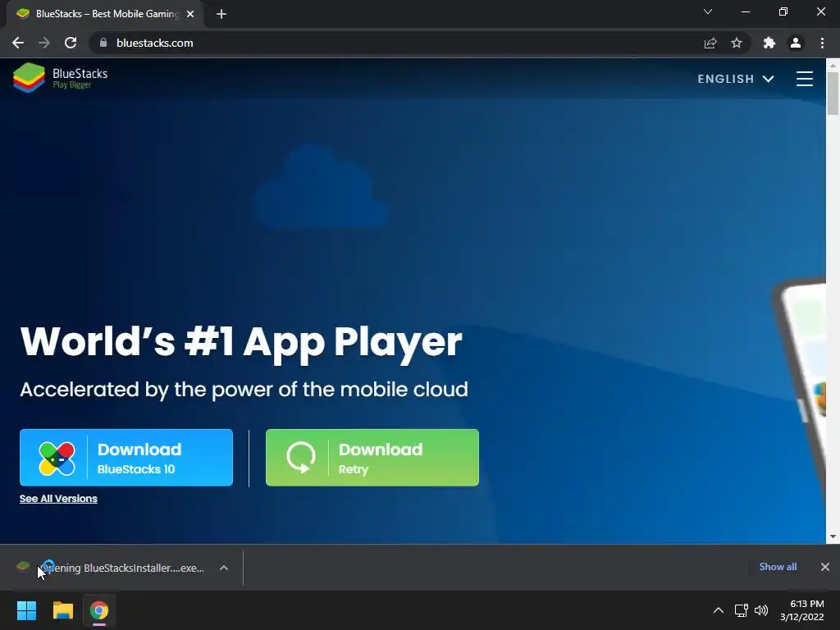Click the browser forward arrow
Image resolution: width=840 pixels, height=630 pixels.
tap(44, 43)
